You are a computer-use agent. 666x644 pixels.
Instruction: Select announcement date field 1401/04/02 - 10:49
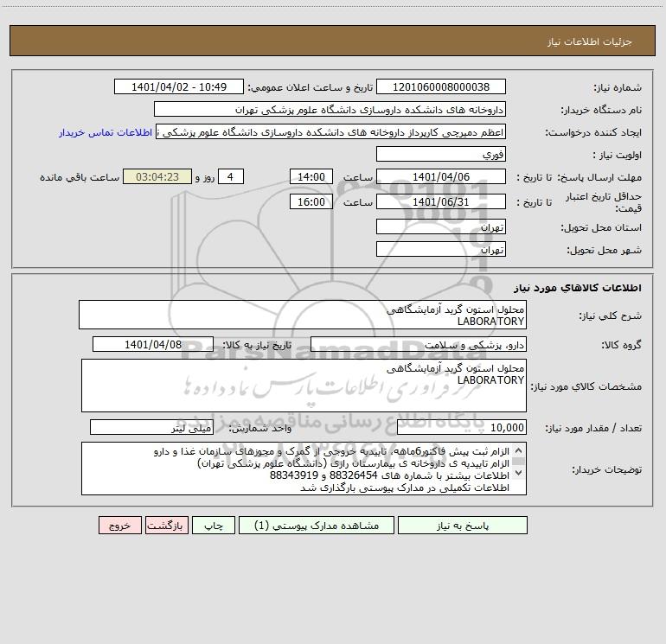[179, 86]
